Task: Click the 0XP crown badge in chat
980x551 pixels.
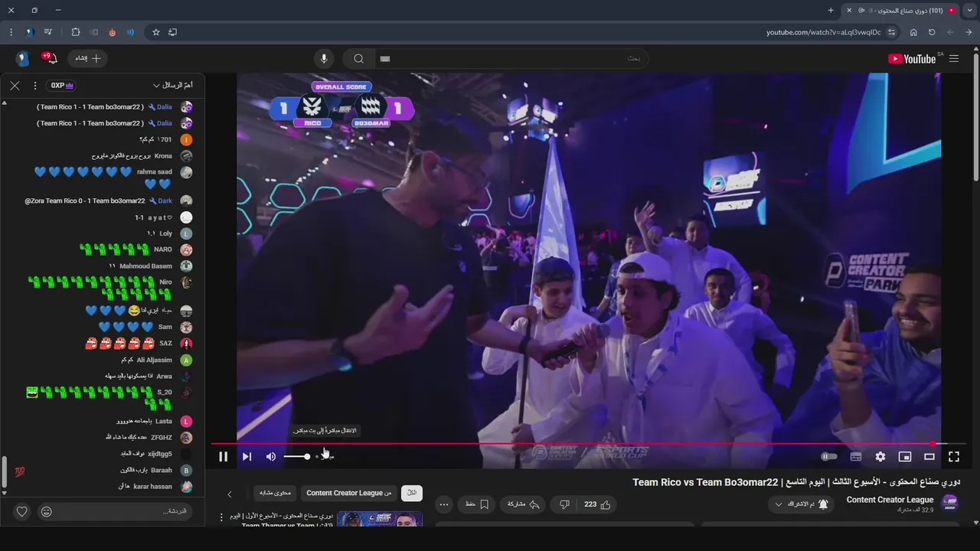Action: (x=61, y=86)
